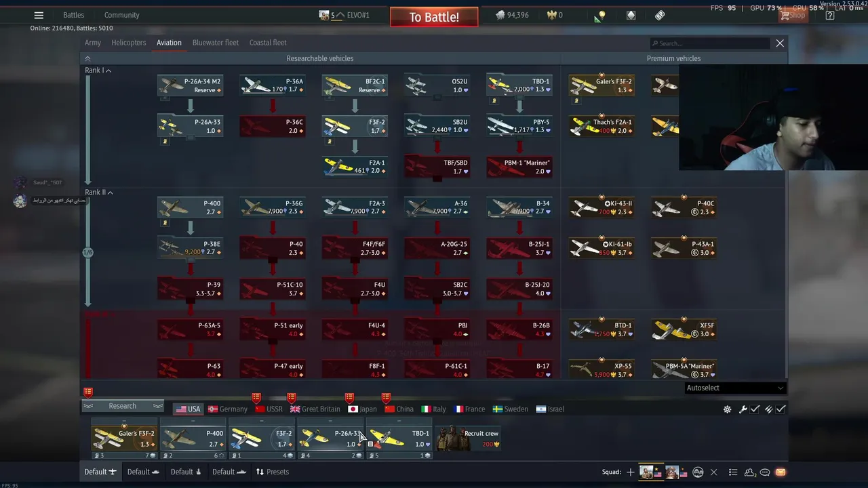
Task: Close the research tree panel
Action: click(780, 43)
